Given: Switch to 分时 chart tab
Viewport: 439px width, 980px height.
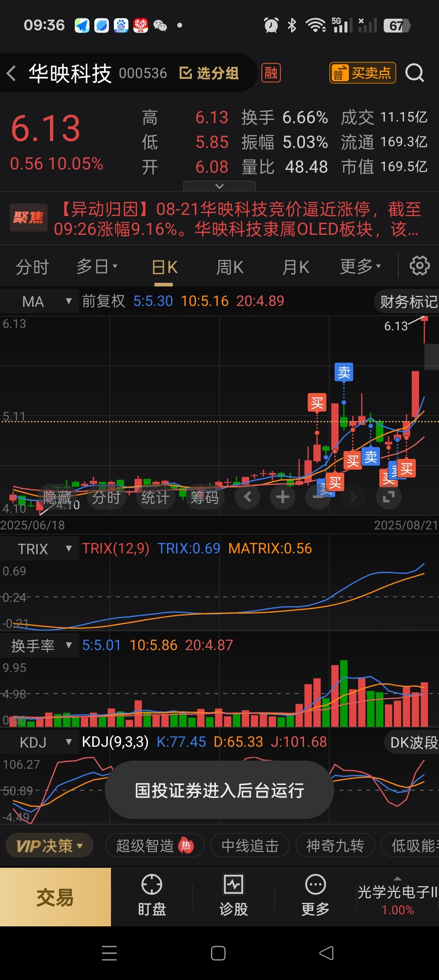Looking at the screenshot, I should pyautogui.click(x=32, y=267).
